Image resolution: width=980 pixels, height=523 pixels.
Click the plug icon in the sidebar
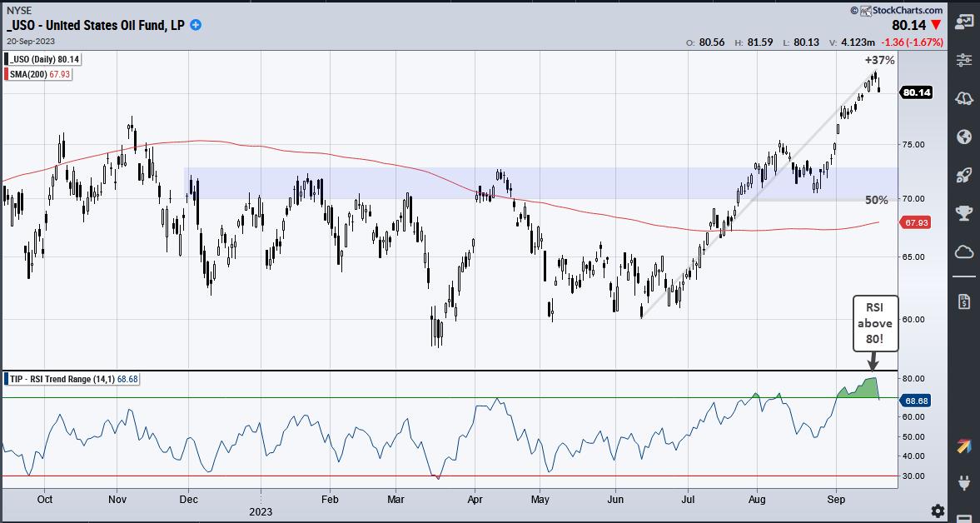(x=964, y=483)
